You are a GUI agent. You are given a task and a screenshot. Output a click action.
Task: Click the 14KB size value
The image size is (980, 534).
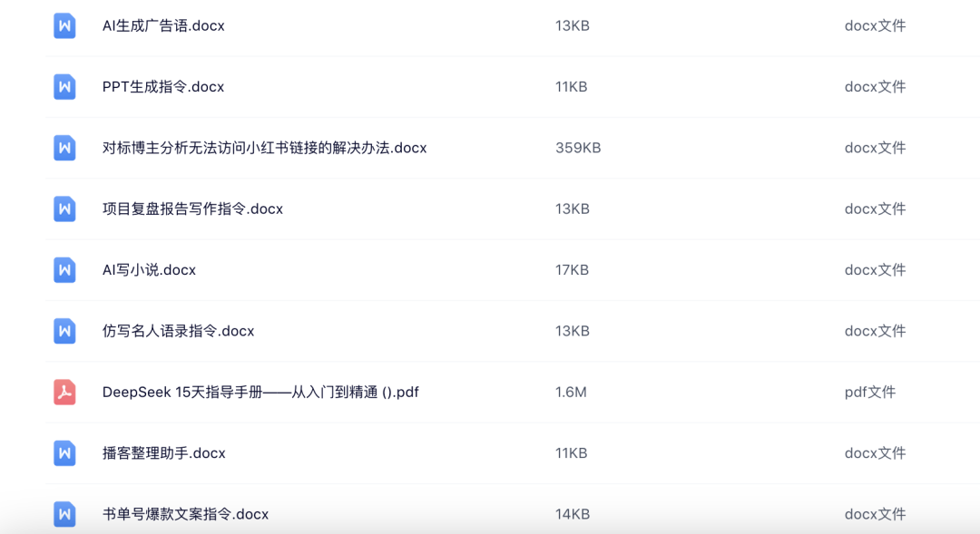point(573,514)
